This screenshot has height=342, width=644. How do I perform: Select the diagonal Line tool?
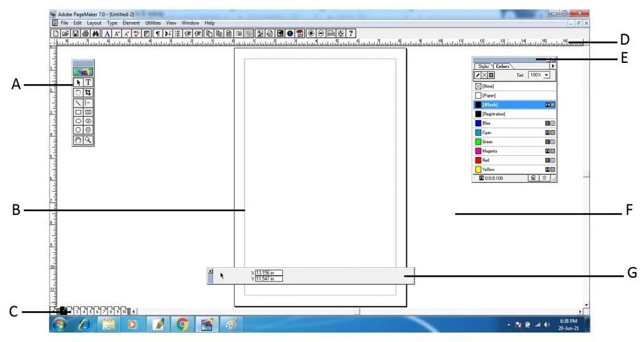78,103
